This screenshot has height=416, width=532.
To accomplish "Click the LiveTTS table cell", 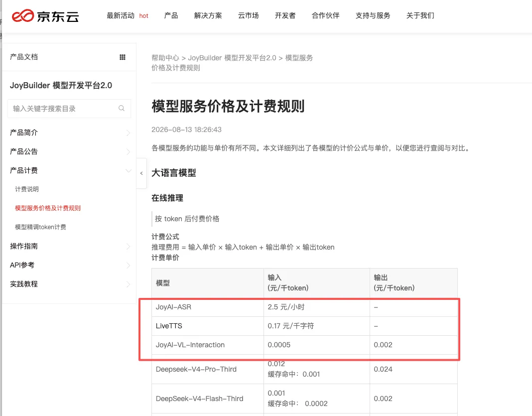I will pos(208,326).
